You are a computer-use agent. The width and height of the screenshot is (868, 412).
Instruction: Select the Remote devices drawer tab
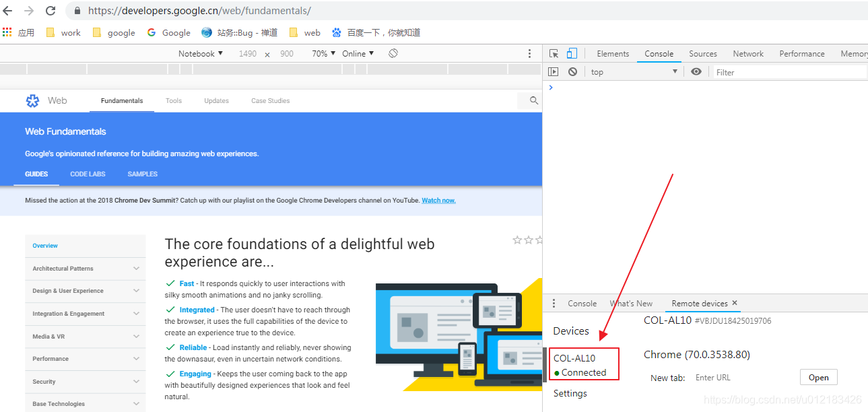point(700,304)
